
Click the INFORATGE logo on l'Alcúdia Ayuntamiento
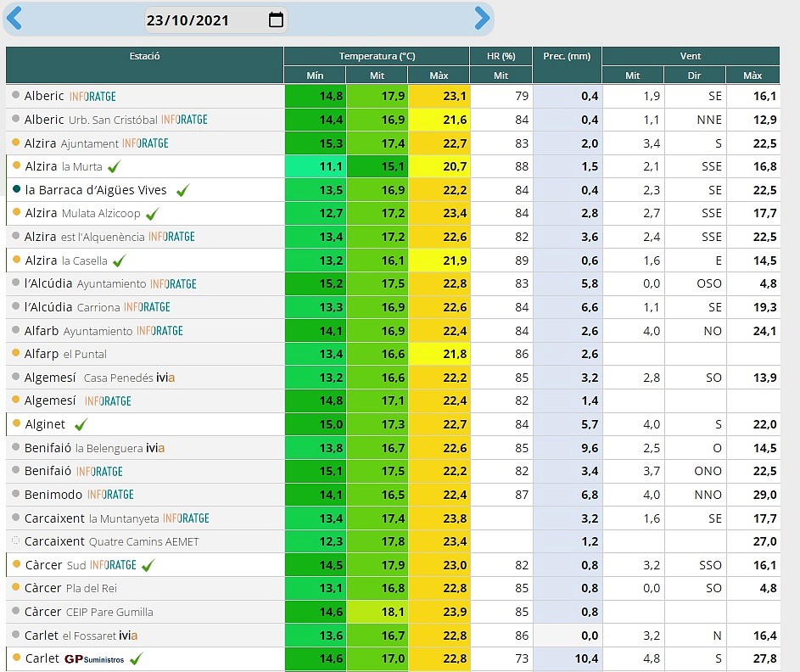[173, 283]
